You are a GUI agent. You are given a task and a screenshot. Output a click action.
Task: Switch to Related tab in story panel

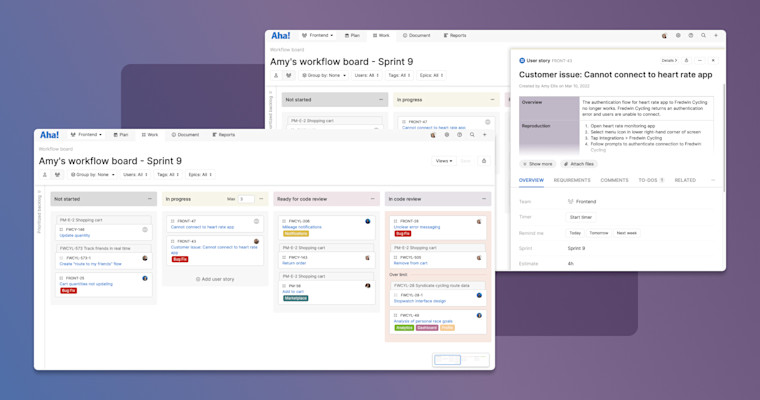pos(685,180)
